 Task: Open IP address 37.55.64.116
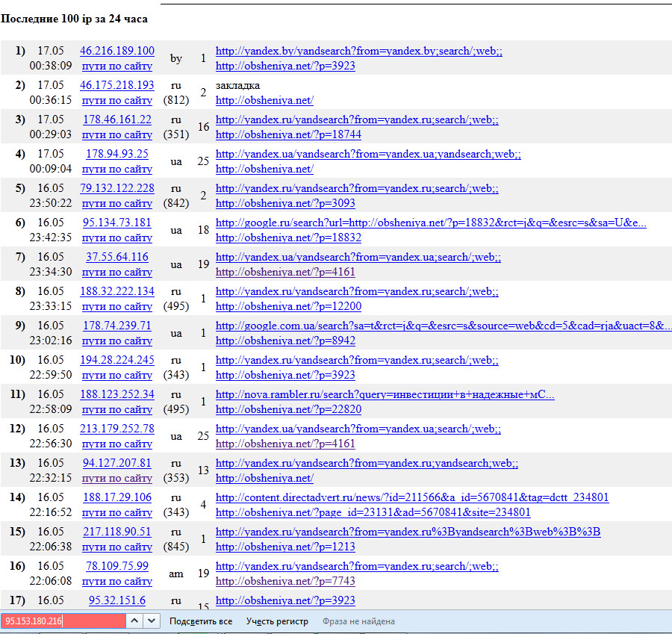point(117,256)
